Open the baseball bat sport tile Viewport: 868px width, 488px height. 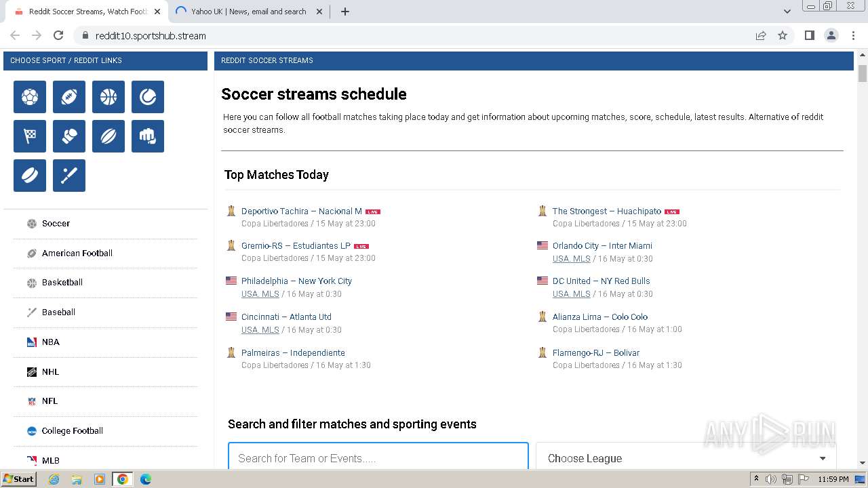69,176
